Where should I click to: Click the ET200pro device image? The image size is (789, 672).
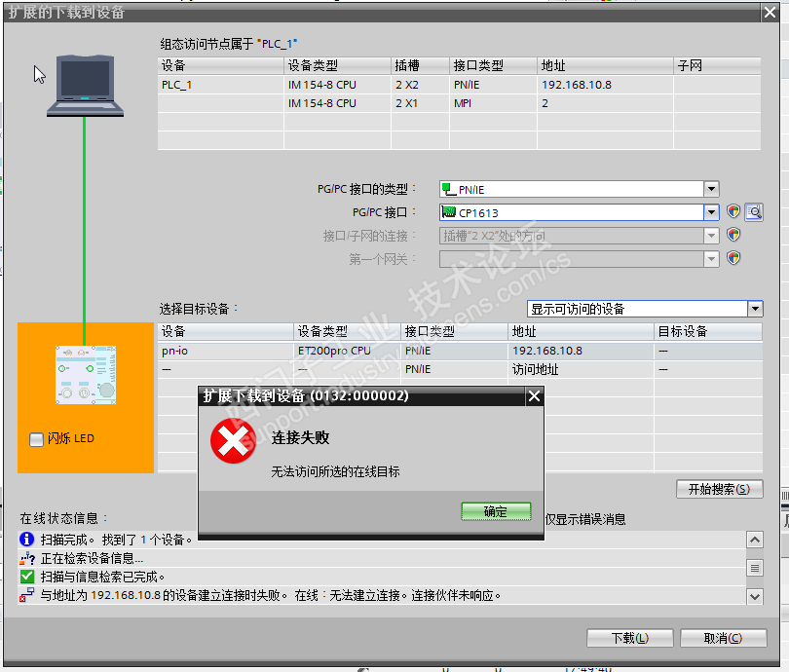(86, 375)
